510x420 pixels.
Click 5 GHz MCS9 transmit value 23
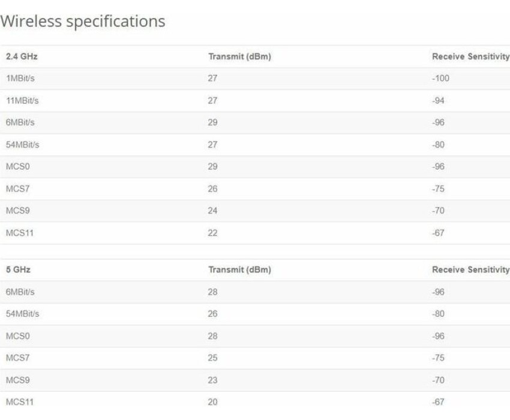[x=213, y=380]
